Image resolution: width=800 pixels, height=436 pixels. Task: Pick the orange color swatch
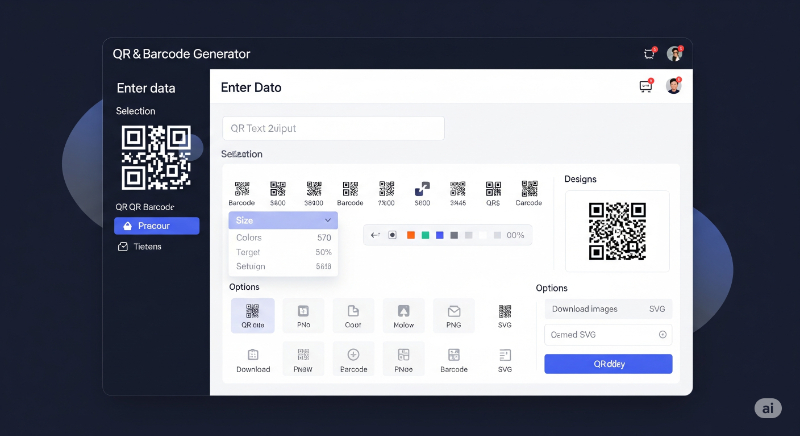pos(411,235)
